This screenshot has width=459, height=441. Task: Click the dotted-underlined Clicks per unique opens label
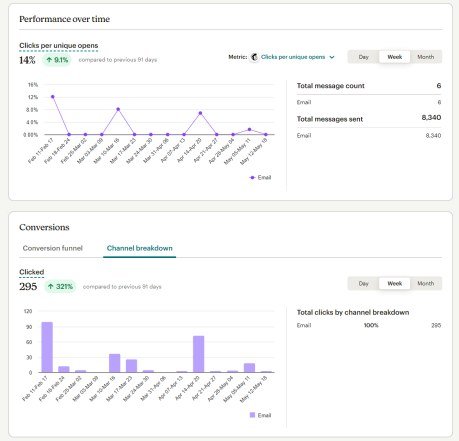[x=59, y=46]
